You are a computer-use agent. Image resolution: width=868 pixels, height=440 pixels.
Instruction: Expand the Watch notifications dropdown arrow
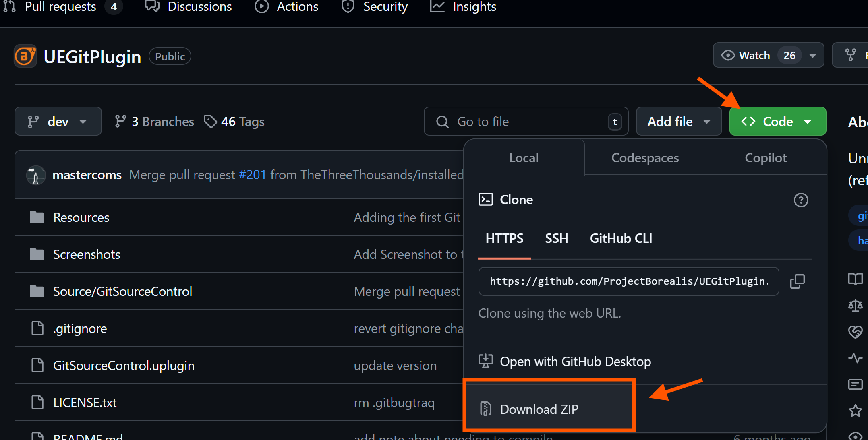813,56
